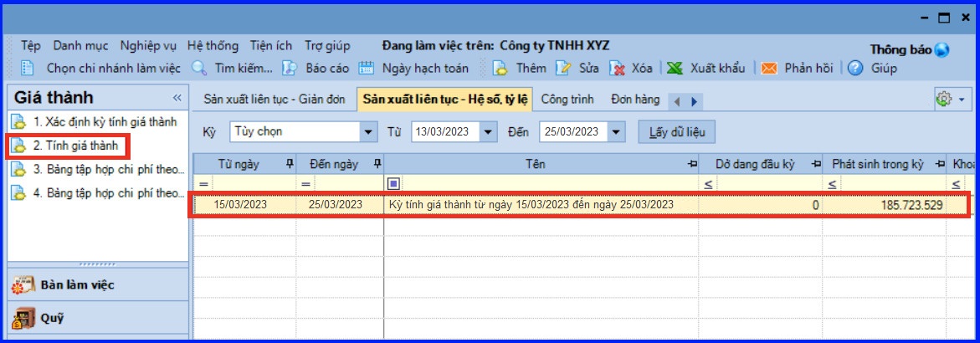Click the Thông báo globe icon

pos(942,50)
